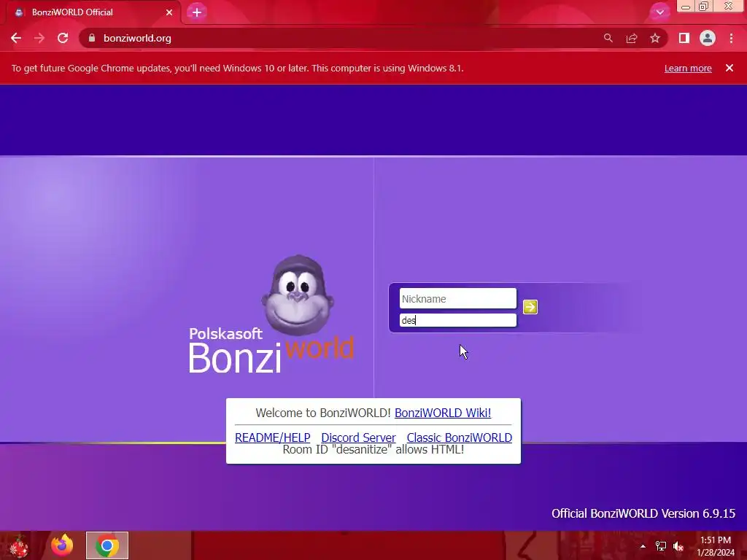Viewport: 747px width, 560px height.
Task: Open the zoom magnifier icon in address bar
Action: click(608, 38)
